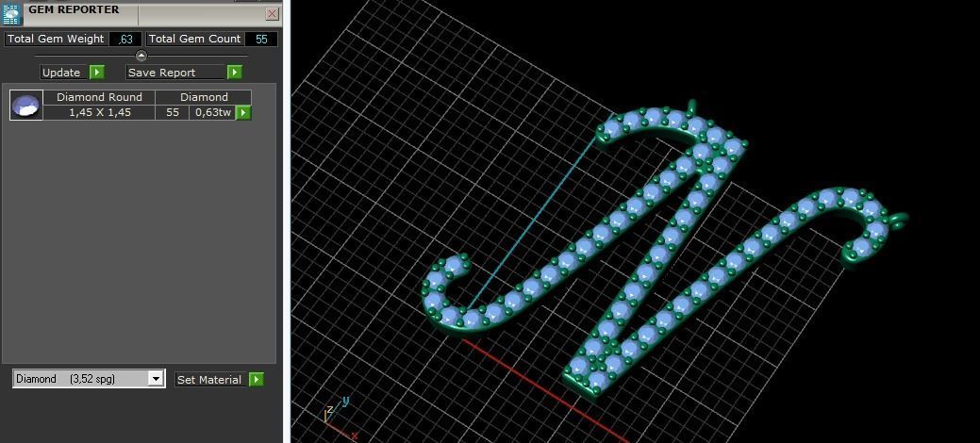Click the Update label

[x=61, y=73]
